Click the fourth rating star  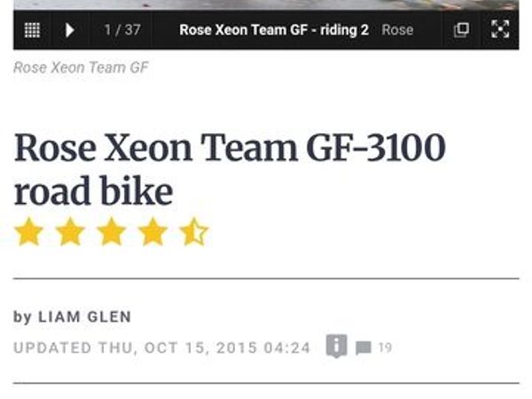[x=153, y=232]
